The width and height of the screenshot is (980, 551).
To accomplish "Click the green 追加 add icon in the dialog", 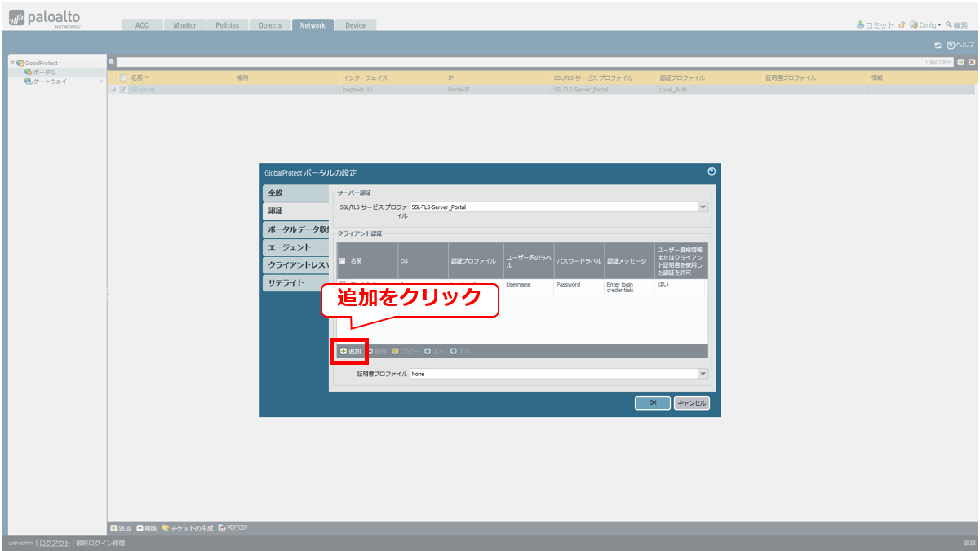I will click(x=344, y=351).
